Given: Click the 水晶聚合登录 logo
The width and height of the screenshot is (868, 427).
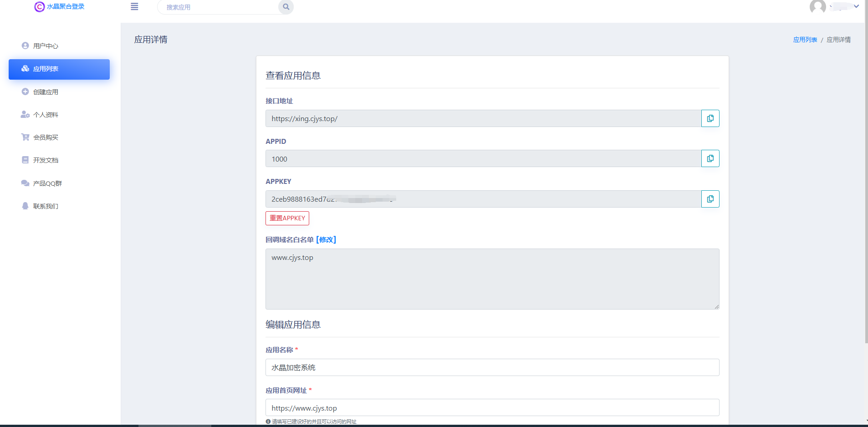Looking at the screenshot, I should click(60, 7).
